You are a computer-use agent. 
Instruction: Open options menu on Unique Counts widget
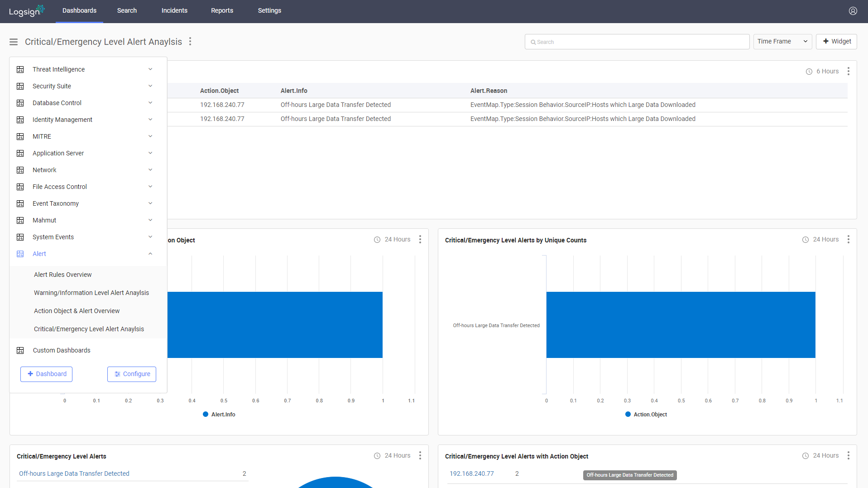(x=849, y=239)
